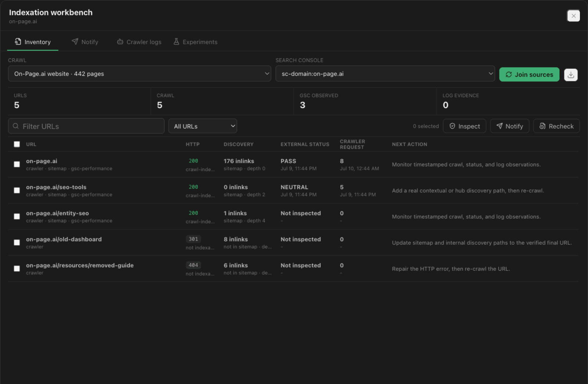Click the 301 HTTP status badge

(x=193, y=239)
